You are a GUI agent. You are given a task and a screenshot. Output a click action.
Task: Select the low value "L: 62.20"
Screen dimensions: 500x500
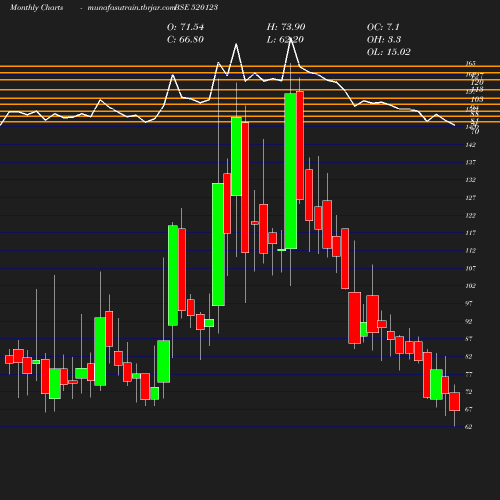285,39
